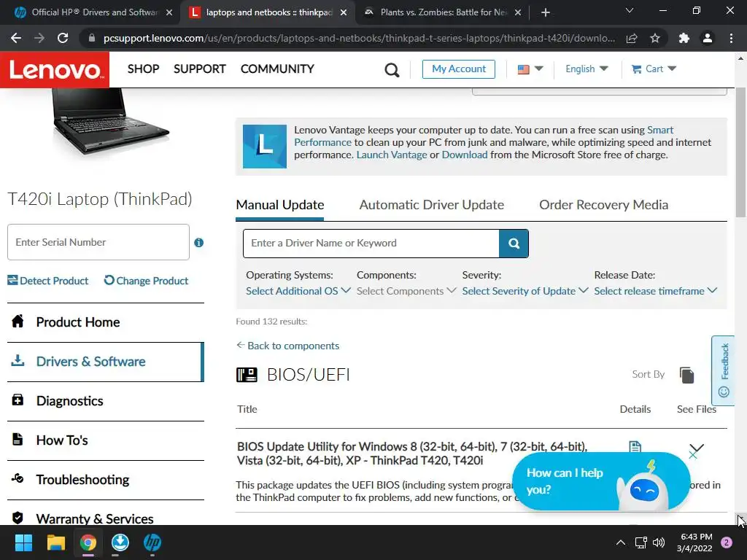Open the HP app on the taskbar
The width and height of the screenshot is (747, 560).
(x=152, y=542)
